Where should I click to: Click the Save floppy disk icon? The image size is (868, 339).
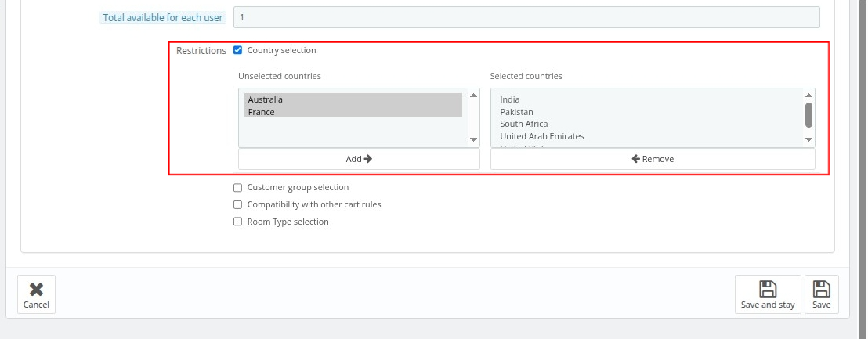coord(821,289)
